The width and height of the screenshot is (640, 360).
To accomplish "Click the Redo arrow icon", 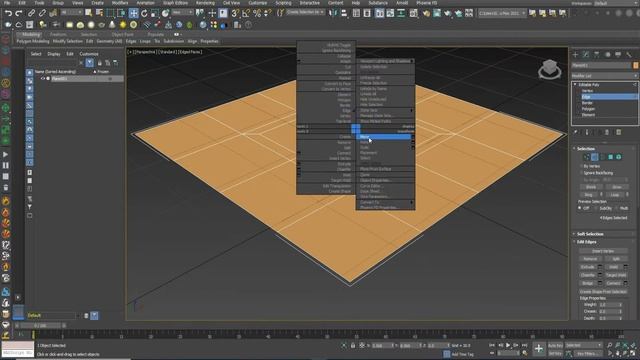I will click(18, 13).
